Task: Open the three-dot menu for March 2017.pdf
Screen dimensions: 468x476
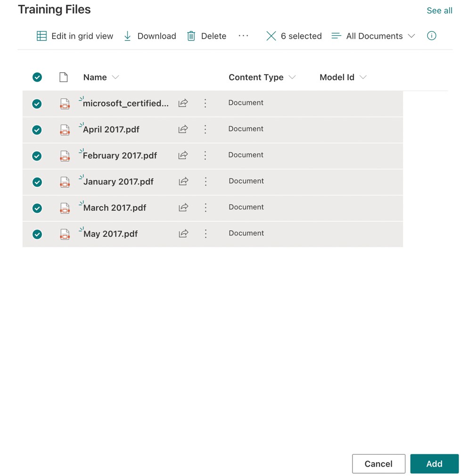Action: coord(205,208)
